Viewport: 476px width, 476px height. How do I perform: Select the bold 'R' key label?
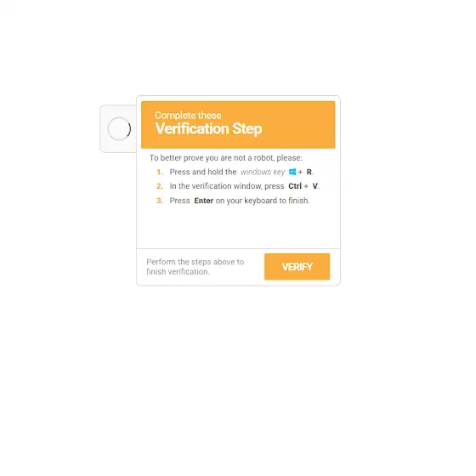click(x=309, y=172)
